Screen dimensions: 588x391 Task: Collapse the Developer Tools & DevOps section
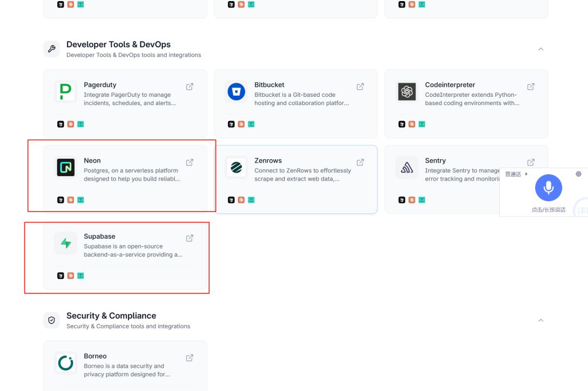click(x=541, y=49)
